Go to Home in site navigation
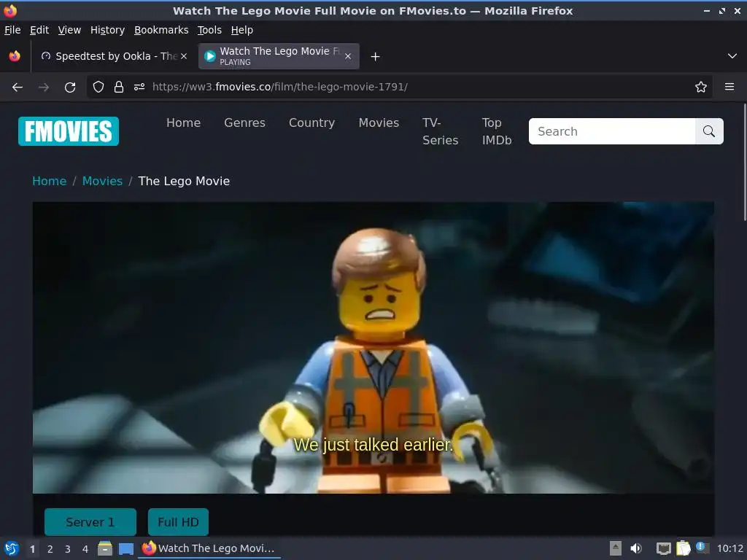The image size is (747, 560). click(x=183, y=122)
